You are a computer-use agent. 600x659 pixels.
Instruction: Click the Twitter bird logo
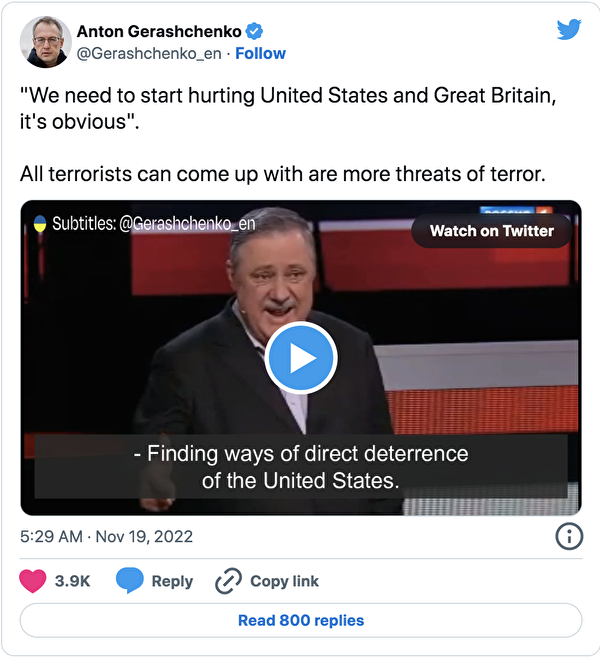(568, 30)
